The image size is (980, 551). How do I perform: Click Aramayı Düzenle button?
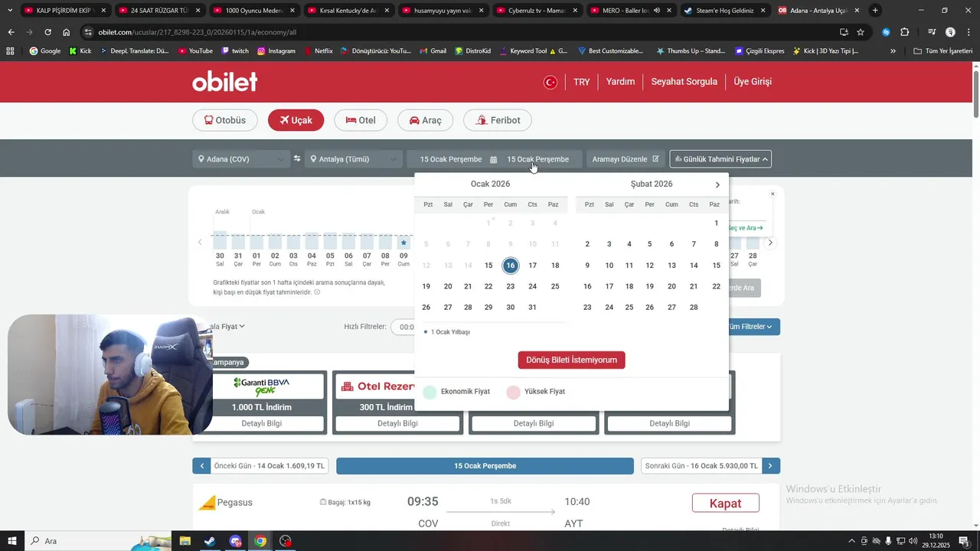tap(625, 159)
